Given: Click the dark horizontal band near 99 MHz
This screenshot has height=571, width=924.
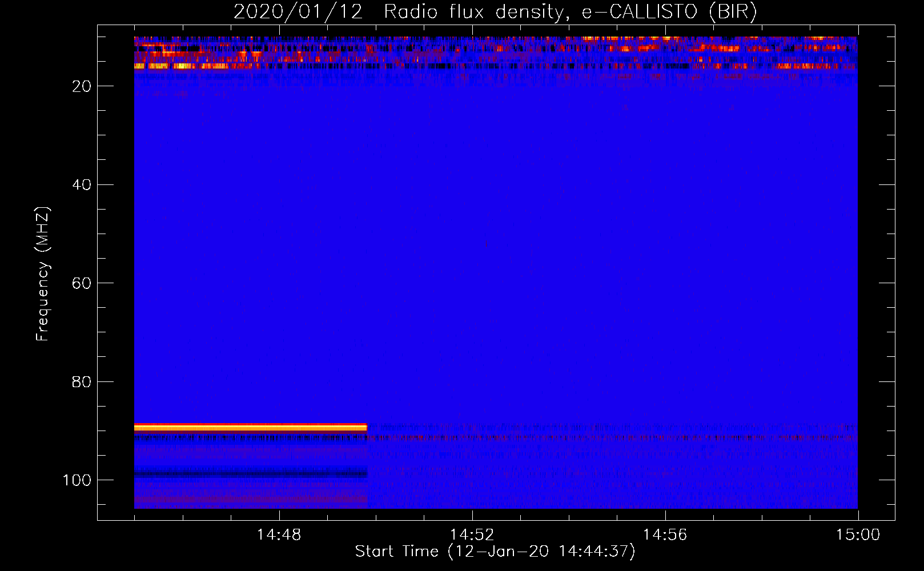Looking at the screenshot, I should click(250, 473).
